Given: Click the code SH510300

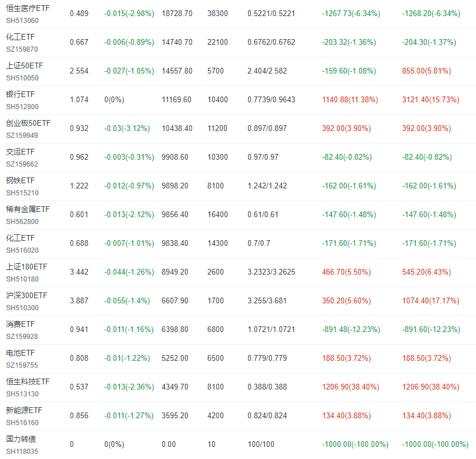Looking at the screenshot, I should click(22, 308).
